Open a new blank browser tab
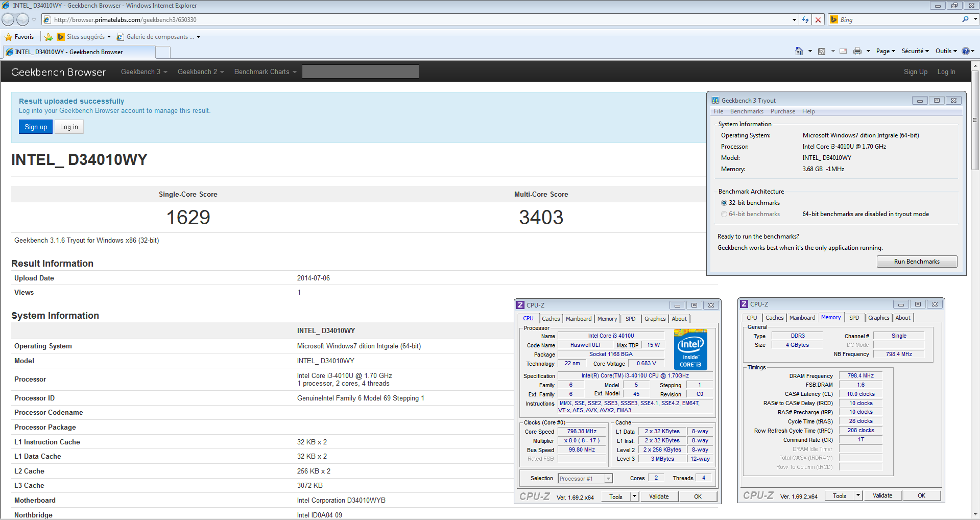Image resolution: width=980 pixels, height=520 pixels. [163, 52]
